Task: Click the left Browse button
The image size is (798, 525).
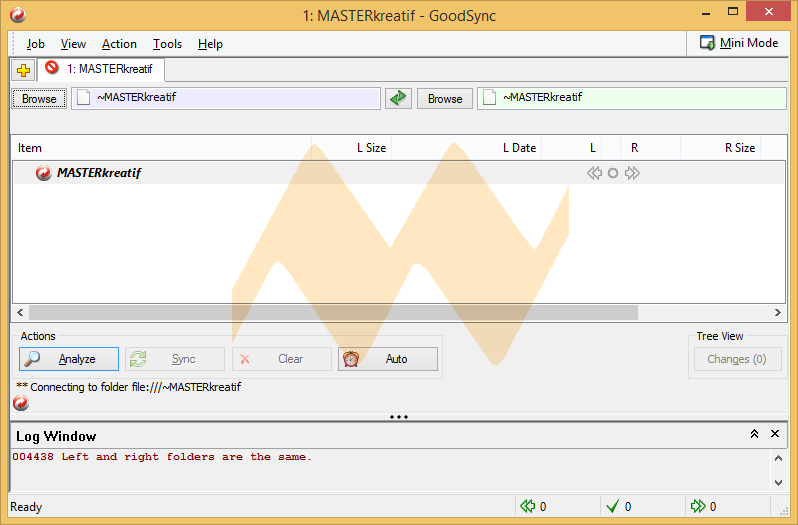Action: (x=39, y=99)
